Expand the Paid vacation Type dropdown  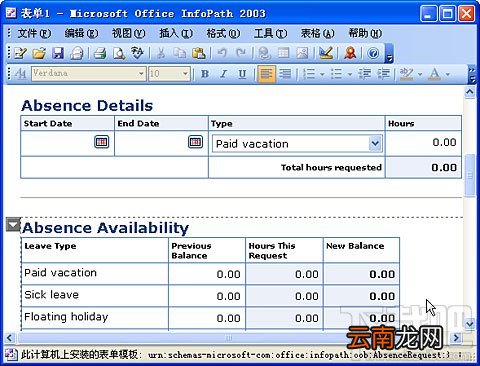tap(375, 144)
